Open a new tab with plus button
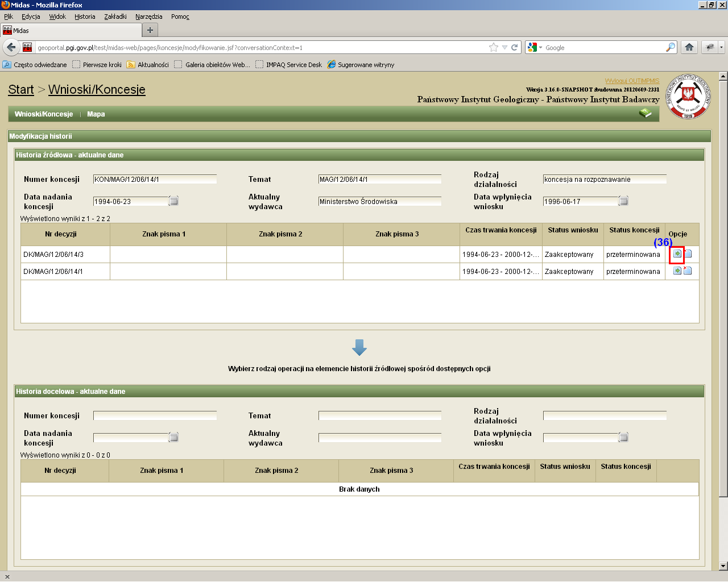 (x=150, y=30)
